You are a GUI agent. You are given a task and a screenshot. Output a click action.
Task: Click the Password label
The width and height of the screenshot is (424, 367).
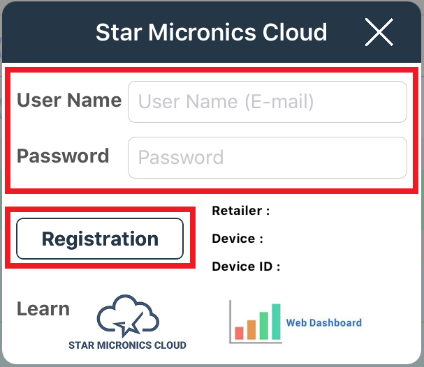click(63, 156)
